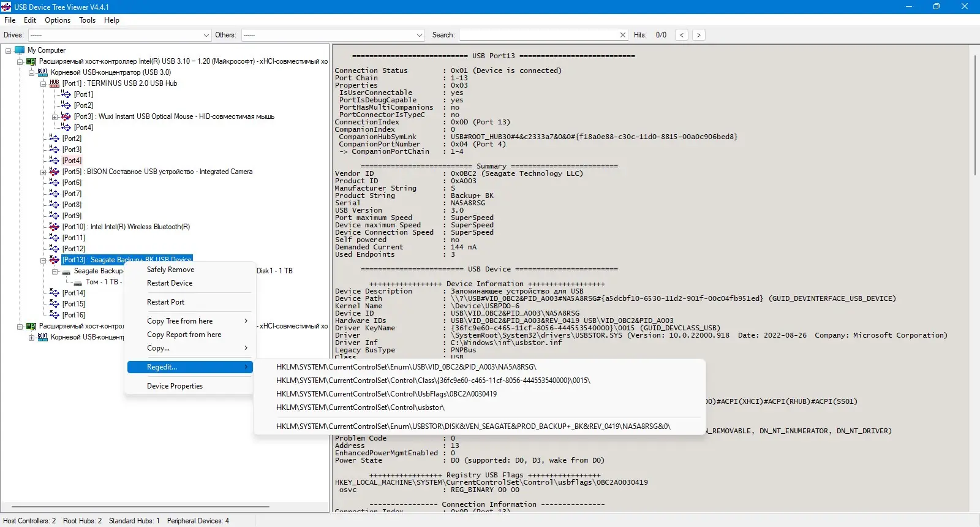Expand Port5 BISON camera tree node
Image resolution: width=980 pixels, height=527 pixels.
coord(43,172)
